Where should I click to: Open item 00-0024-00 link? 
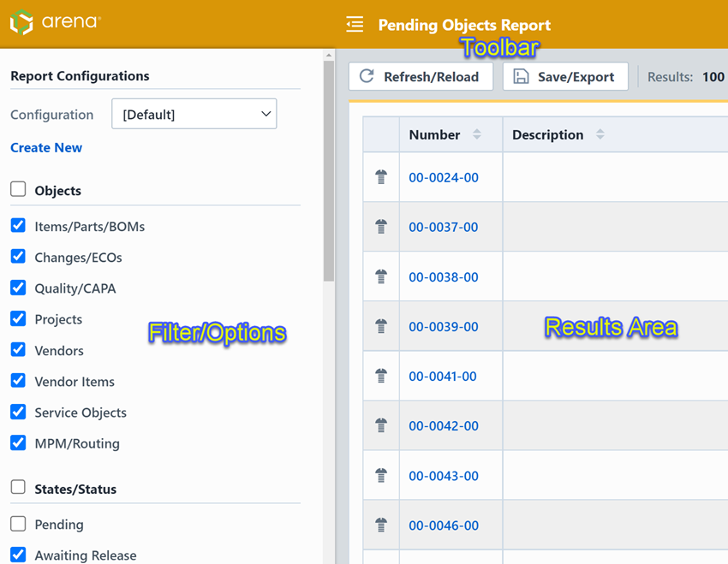coord(444,177)
